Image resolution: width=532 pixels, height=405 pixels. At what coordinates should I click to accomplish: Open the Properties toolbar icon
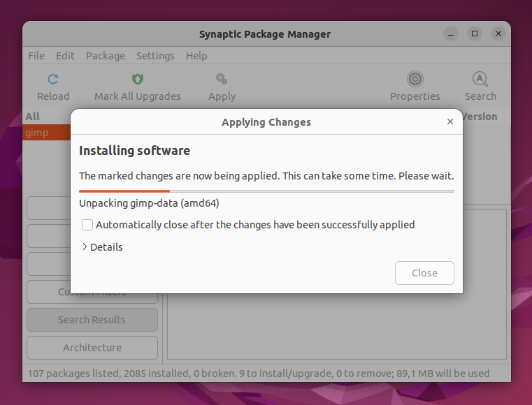pyautogui.click(x=415, y=79)
